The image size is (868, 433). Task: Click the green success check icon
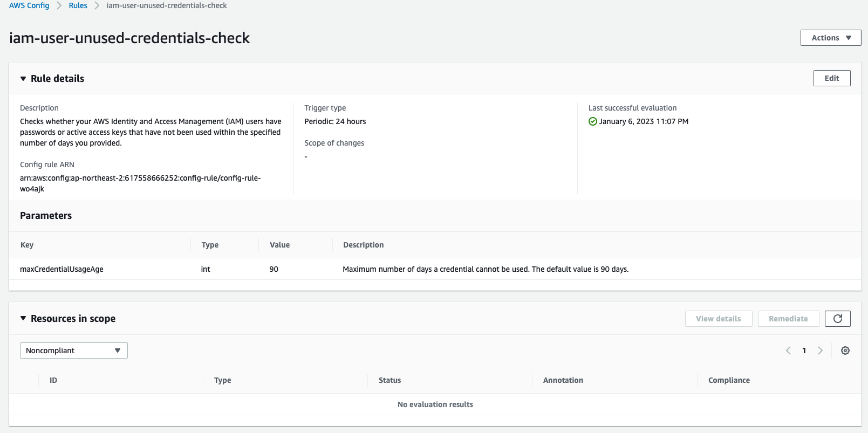[593, 121]
